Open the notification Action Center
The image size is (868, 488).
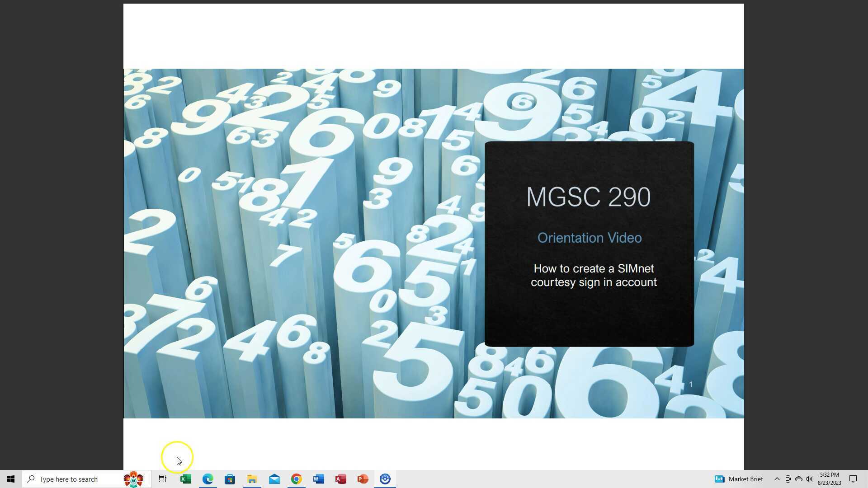(x=853, y=479)
